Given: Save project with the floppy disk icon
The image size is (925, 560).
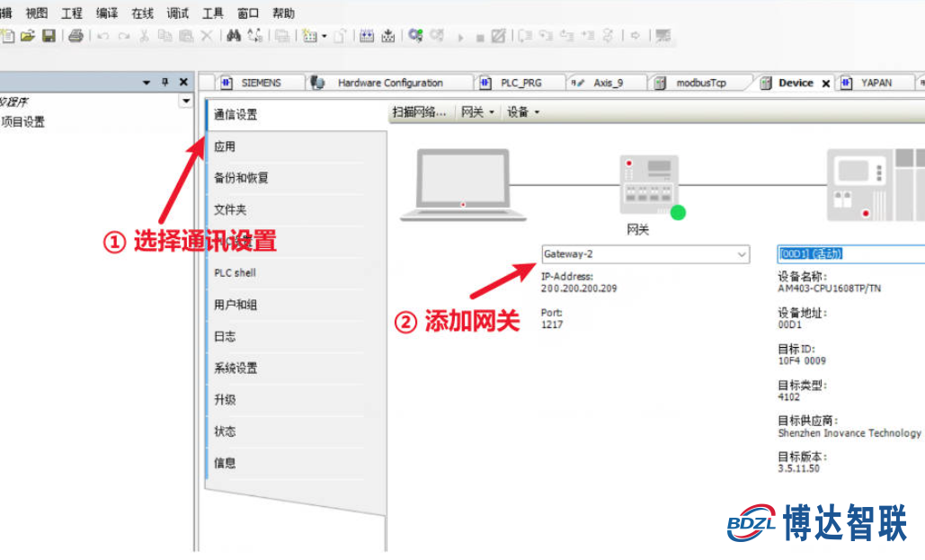Looking at the screenshot, I should 49,36.
